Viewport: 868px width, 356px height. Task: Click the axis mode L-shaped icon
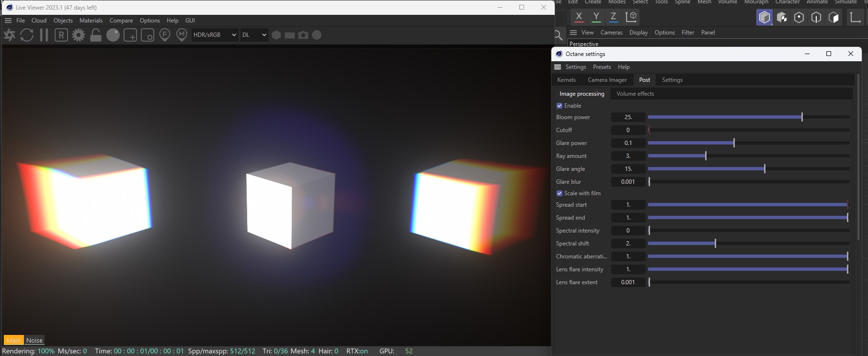click(x=855, y=17)
